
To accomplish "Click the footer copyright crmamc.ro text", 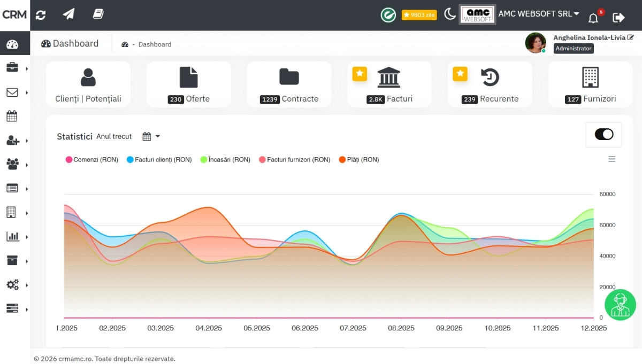I will click(x=104, y=359).
